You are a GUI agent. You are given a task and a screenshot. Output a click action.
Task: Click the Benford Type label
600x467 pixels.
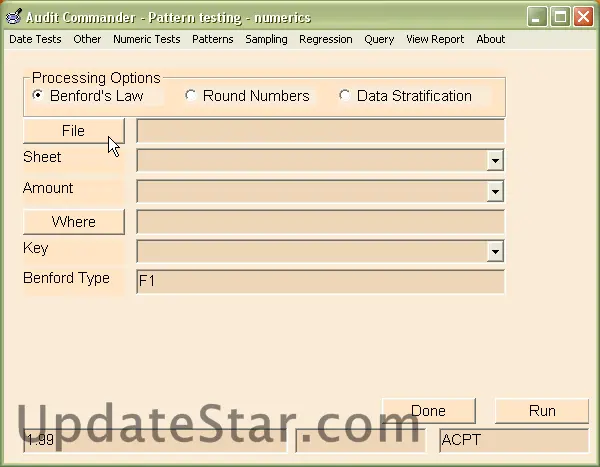[66, 278]
